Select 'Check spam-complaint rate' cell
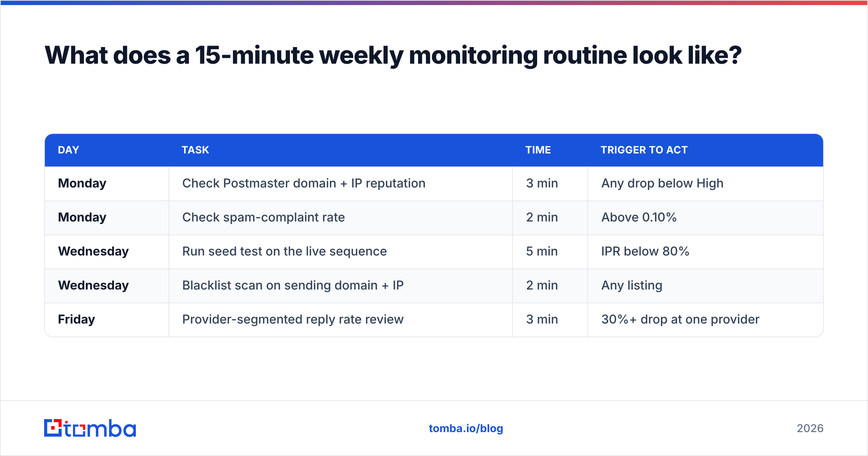 point(341,218)
